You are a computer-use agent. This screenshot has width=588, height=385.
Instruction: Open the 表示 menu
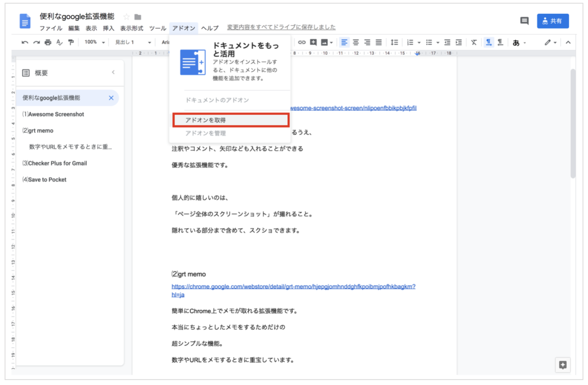click(x=91, y=28)
